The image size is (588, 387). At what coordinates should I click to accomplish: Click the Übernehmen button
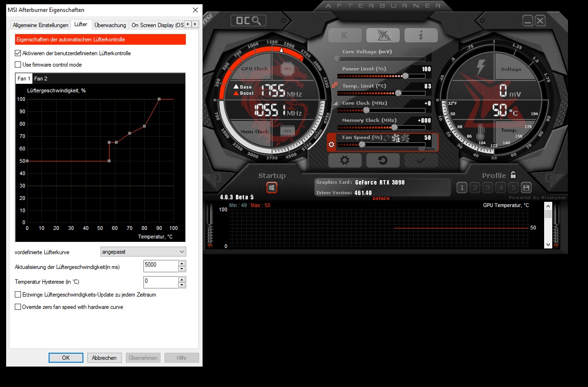[143, 358]
